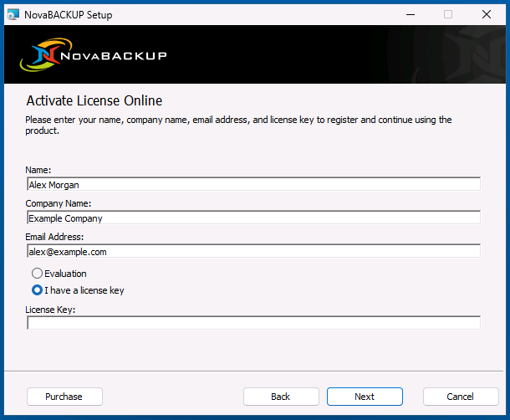Open the Purchase button

coord(64,397)
